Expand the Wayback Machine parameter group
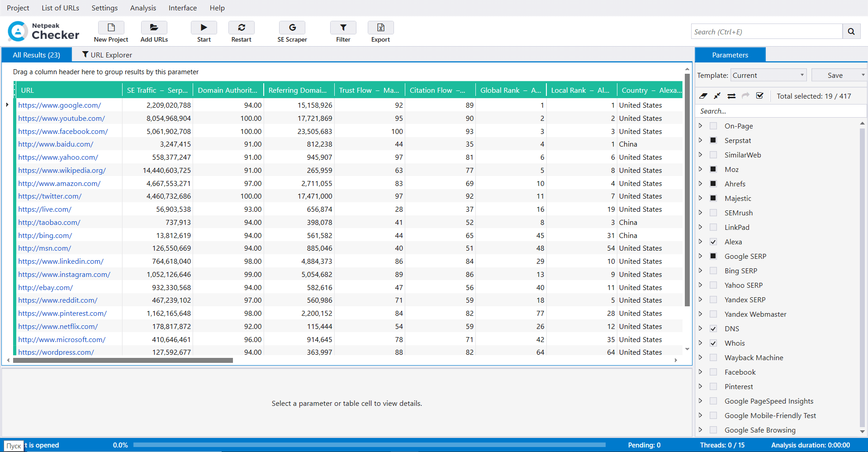The height and width of the screenshot is (452, 868). coord(701,357)
